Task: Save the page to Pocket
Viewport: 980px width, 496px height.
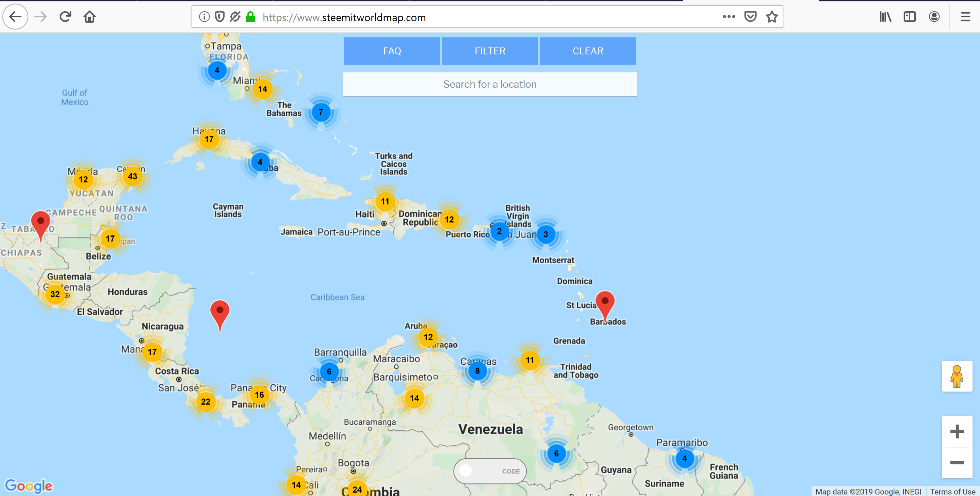Action: click(x=750, y=17)
